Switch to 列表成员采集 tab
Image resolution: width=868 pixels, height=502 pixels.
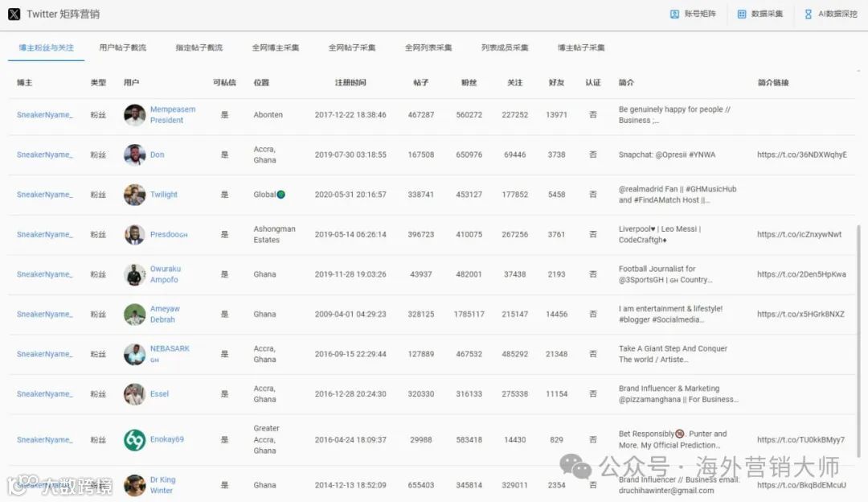pyautogui.click(x=504, y=47)
